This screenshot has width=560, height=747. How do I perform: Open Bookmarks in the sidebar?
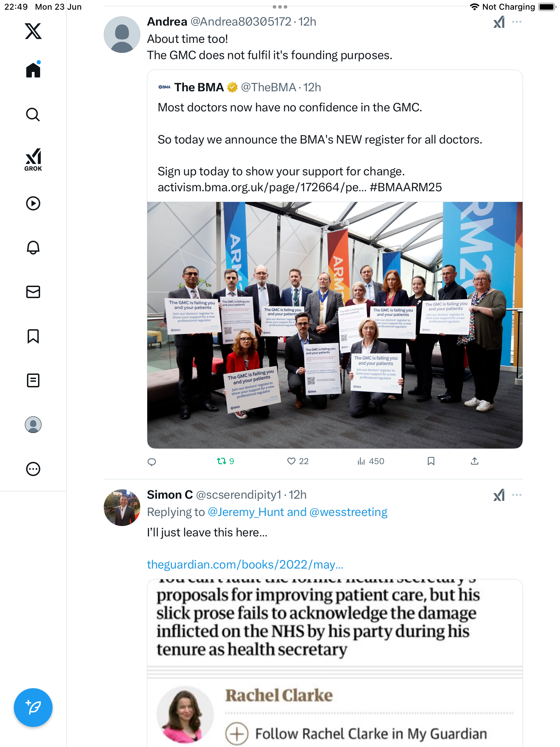33,336
